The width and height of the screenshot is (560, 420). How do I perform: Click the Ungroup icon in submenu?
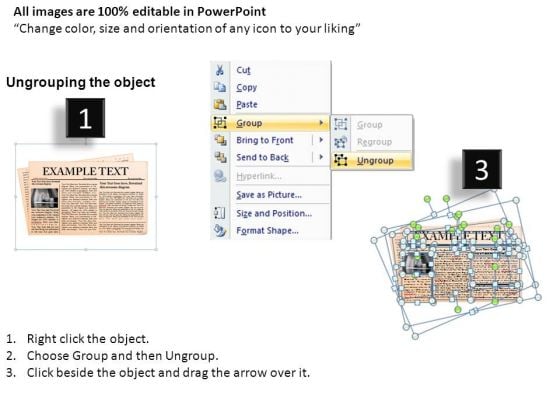pos(340,160)
